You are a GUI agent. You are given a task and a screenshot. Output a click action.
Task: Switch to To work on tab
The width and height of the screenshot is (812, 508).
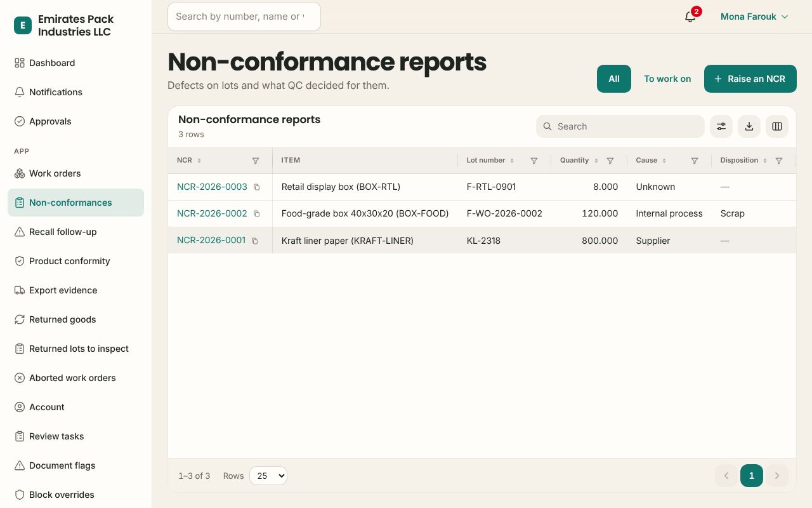tap(667, 79)
